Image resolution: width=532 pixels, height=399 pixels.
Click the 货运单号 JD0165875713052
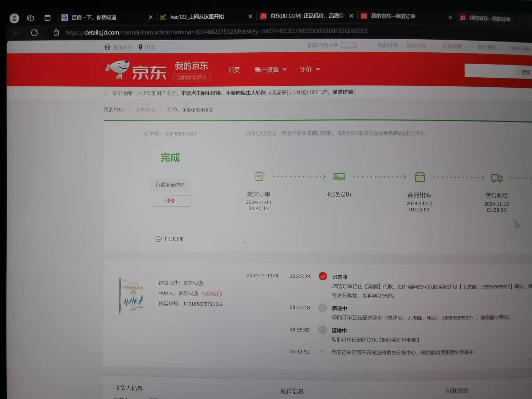[x=191, y=304]
